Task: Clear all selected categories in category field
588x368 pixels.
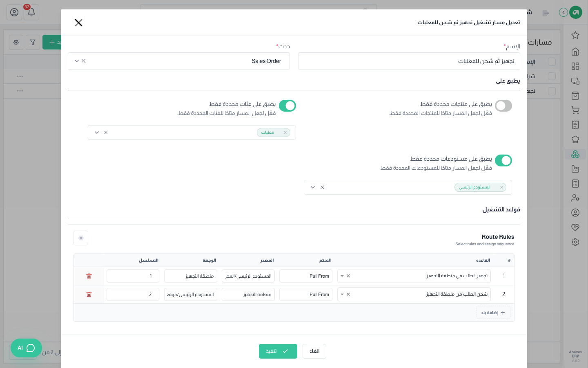Action: 106,132
